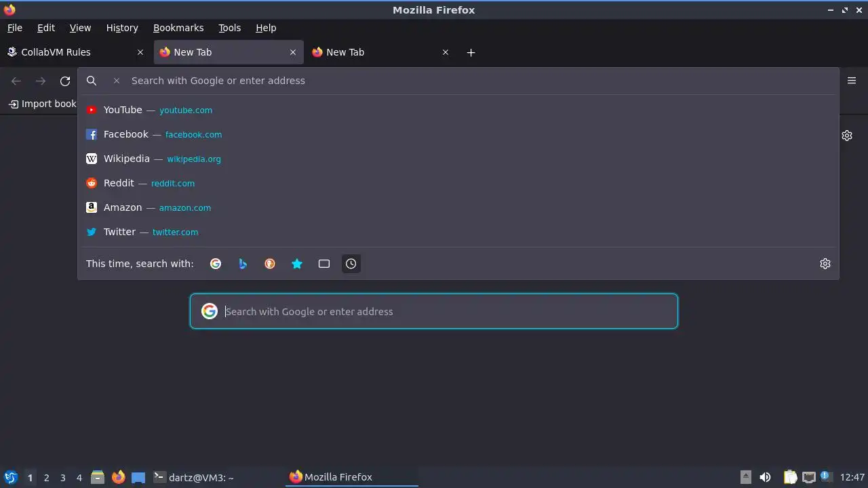Open the clipboard manager tray icon
The image size is (868, 488).
tap(790, 477)
